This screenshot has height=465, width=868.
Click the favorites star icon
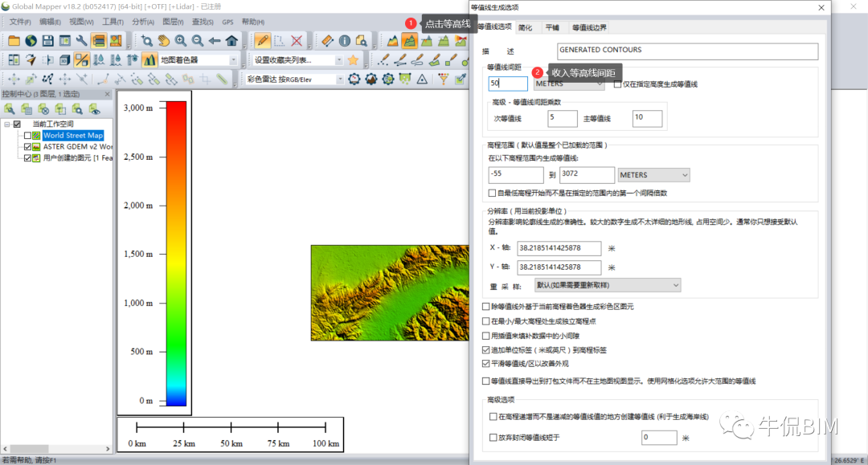pyautogui.click(x=353, y=59)
